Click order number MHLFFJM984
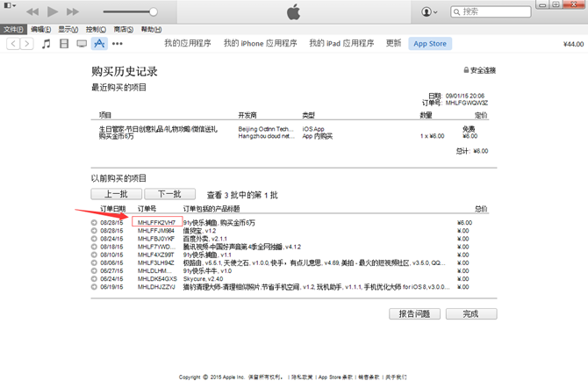588x388 pixels. pyautogui.click(x=156, y=231)
